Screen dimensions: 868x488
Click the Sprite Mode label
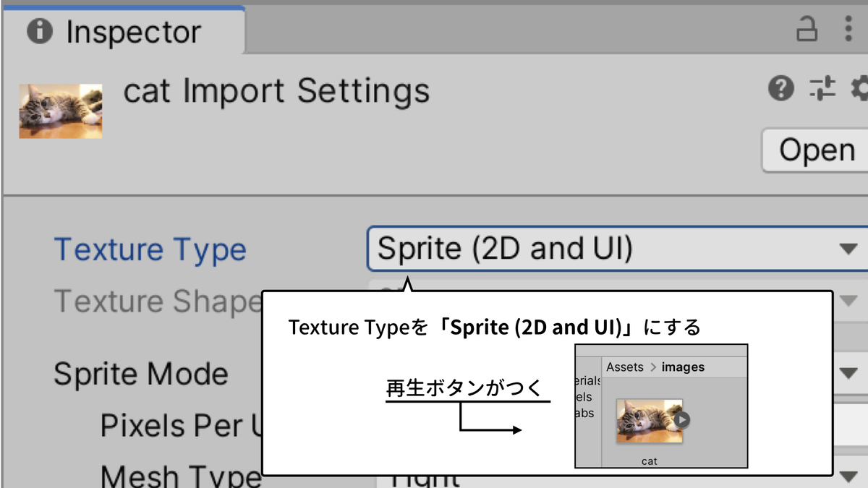[x=141, y=374]
